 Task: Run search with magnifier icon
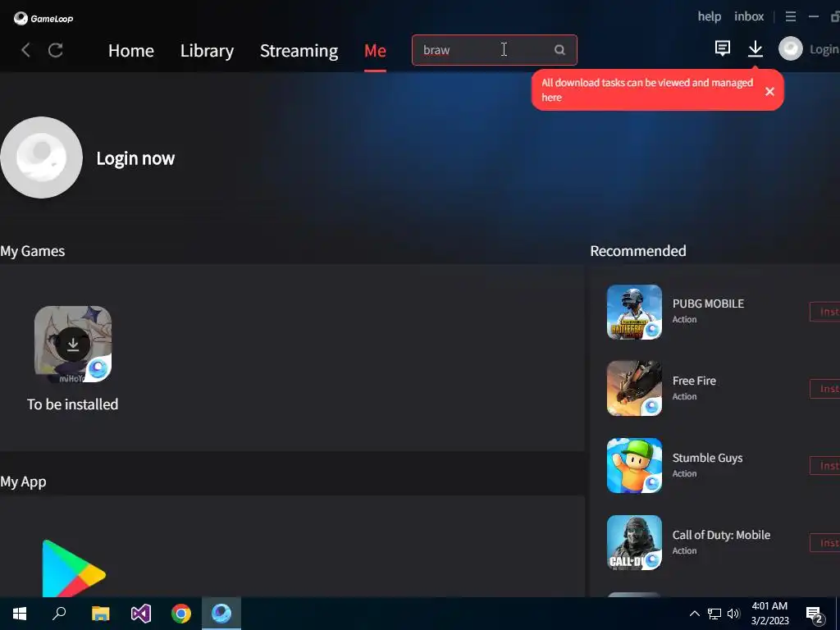tap(559, 50)
